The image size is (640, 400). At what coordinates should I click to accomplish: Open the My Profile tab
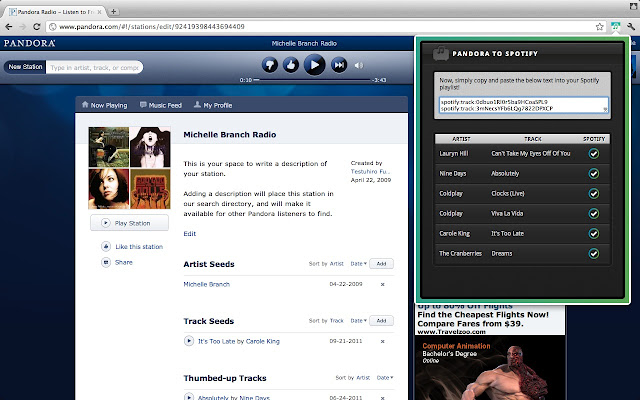click(213, 105)
